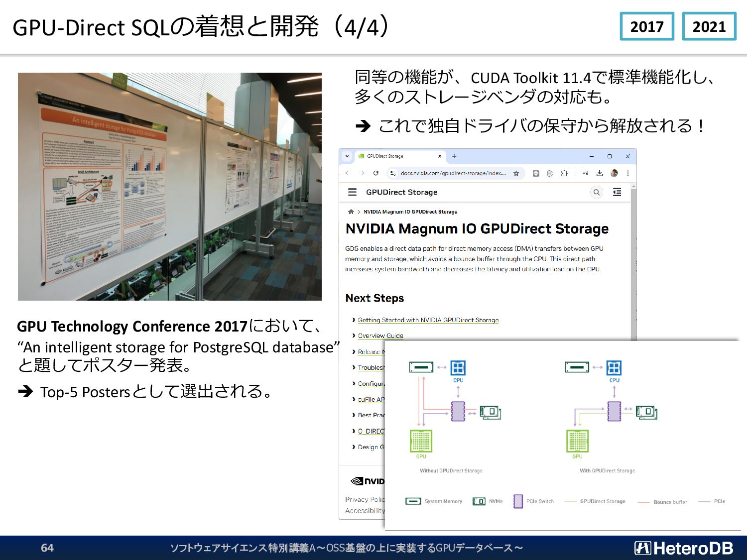Open the Configuration link
The height and width of the screenshot is (560, 747).
(371, 384)
